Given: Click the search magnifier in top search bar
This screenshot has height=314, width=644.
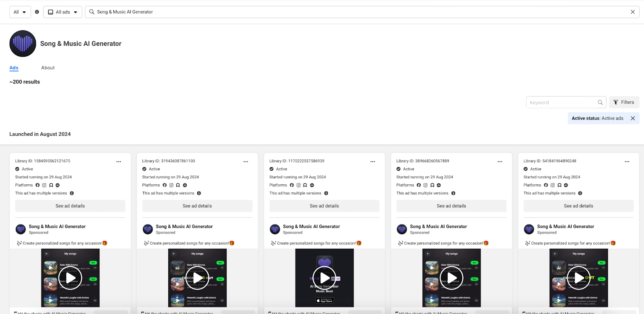Looking at the screenshot, I should pos(92,12).
